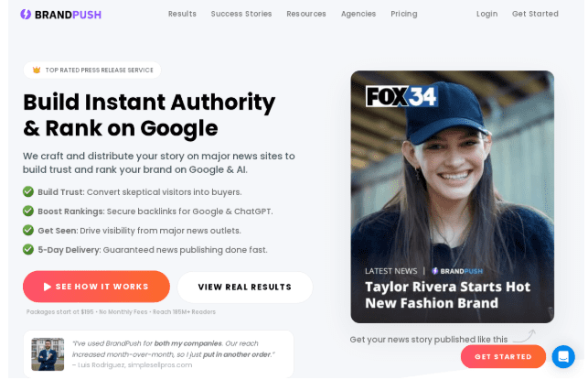Screen dimensions: 588x380
Task: Click the crown icon in the top-rated badge
Action: click(x=37, y=70)
